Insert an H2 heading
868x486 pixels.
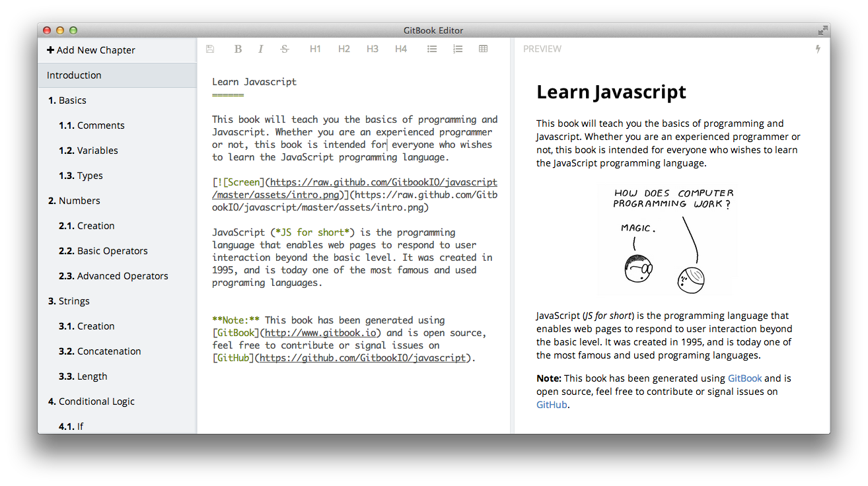344,49
